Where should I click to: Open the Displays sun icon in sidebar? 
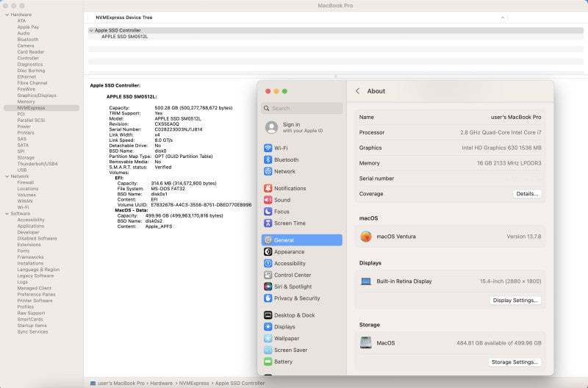tap(268, 326)
